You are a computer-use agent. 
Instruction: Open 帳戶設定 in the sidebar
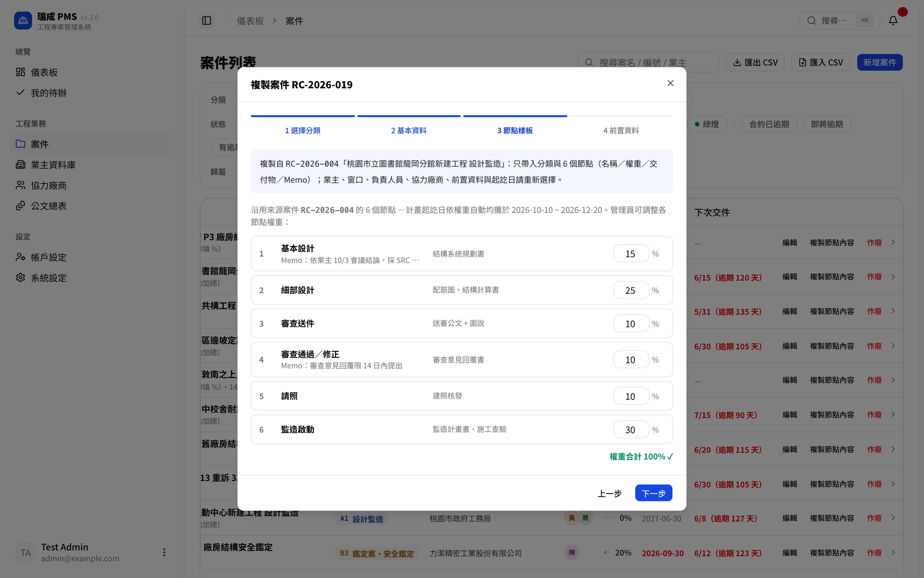93,257
